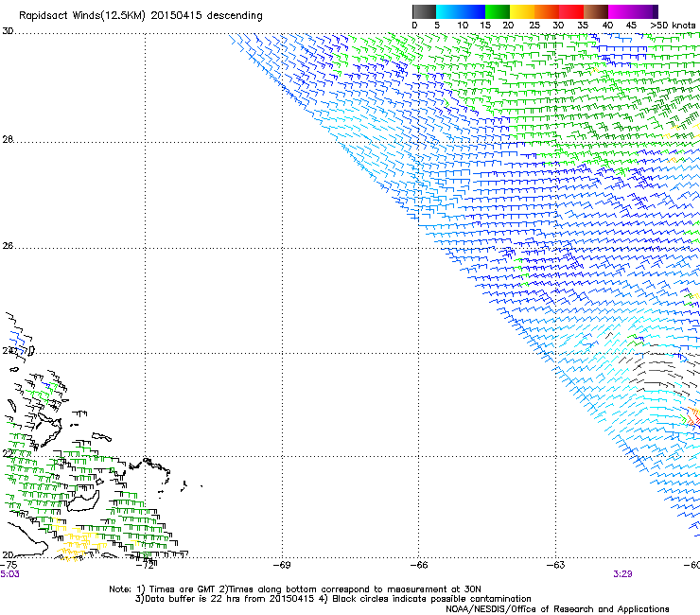Click legend scale value 45

(x=631, y=26)
